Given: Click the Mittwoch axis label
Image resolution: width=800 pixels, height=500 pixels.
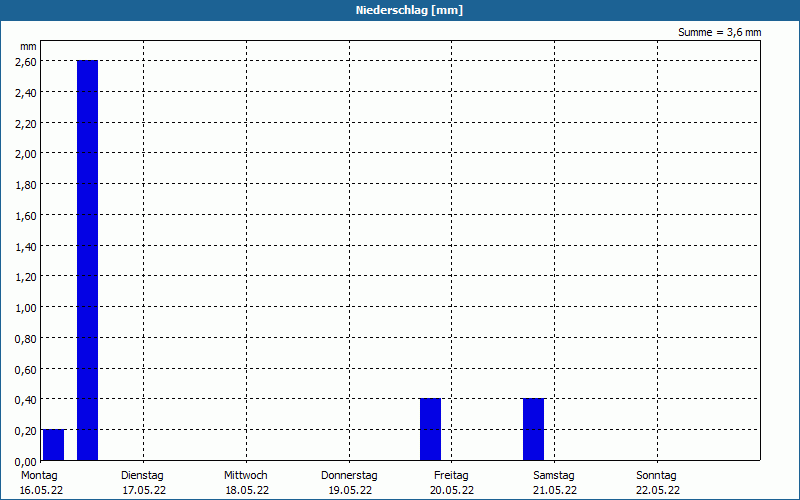Looking at the screenshot, I should 245,476.
